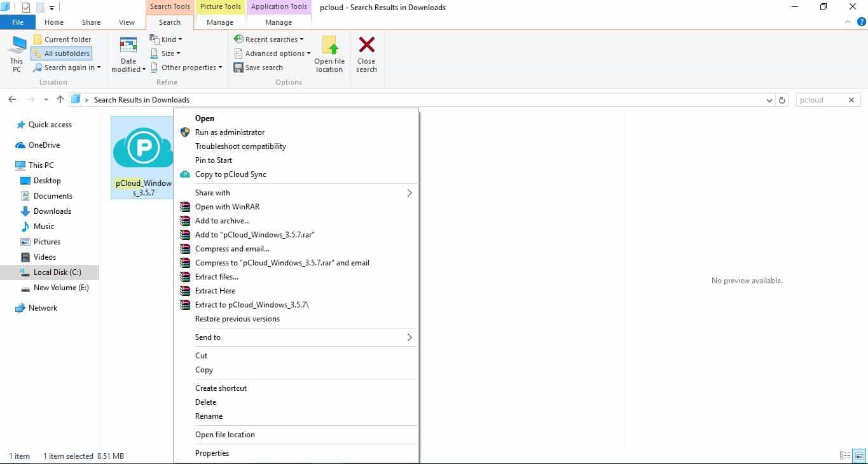This screenshot has height=464, width=868.
Task: Refresh the search results
Action: [782, 100]
